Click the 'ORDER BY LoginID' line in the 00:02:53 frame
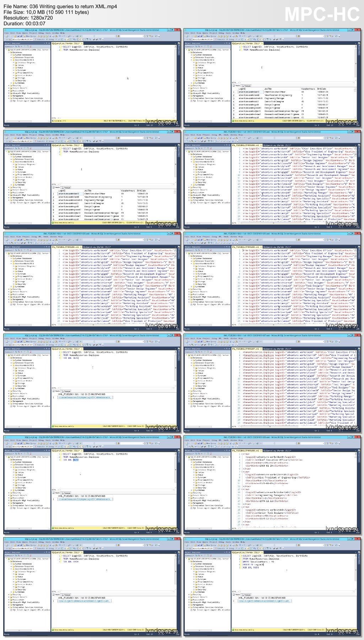 [254, 565]
